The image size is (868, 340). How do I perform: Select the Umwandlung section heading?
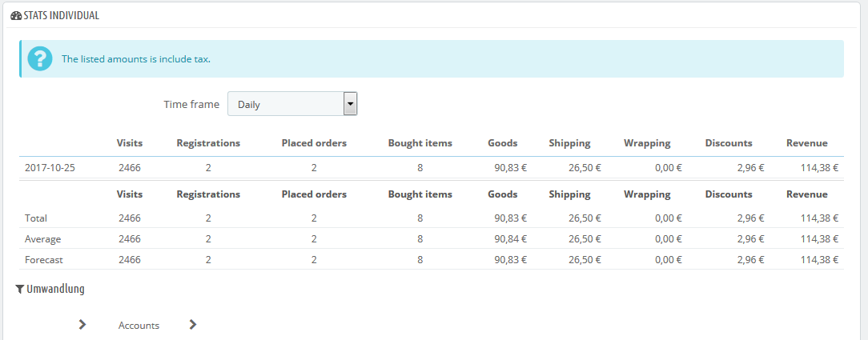click(55, 290)
